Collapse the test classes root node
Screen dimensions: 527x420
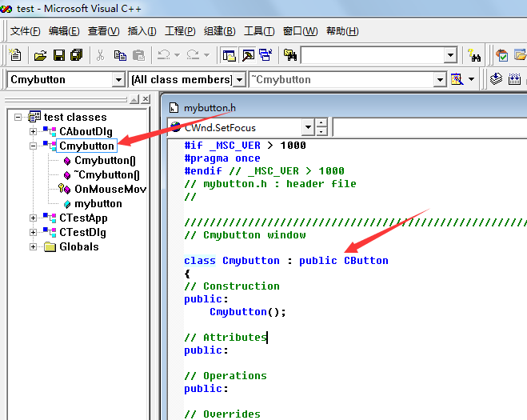18,117
